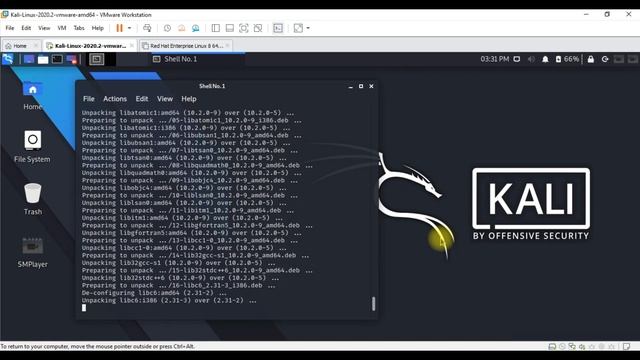This screenshot has height=360, width=640.
Task: Open notifications bell icon
Action: coord(545,59)
